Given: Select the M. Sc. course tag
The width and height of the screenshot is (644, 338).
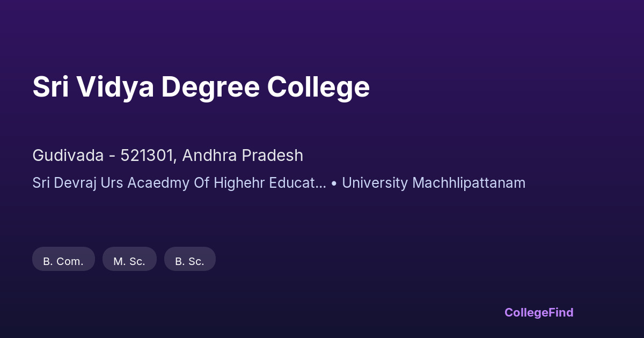Looking at the screenshot, I should pos(129,261).
